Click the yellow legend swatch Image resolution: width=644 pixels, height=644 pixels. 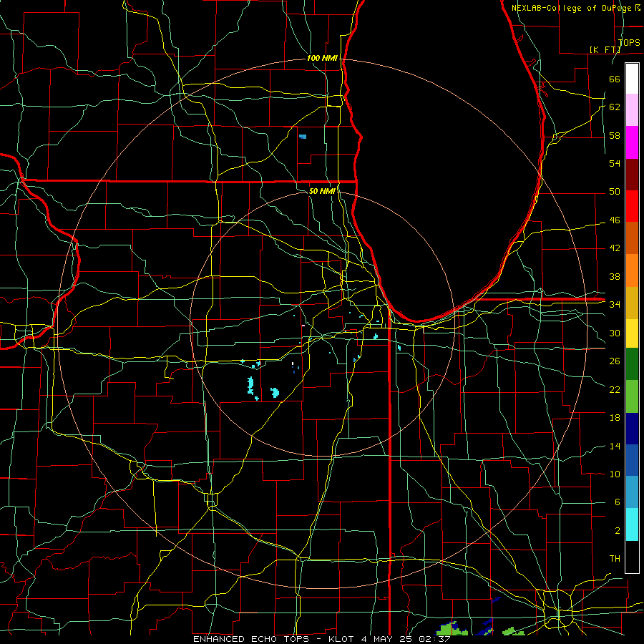632,333
